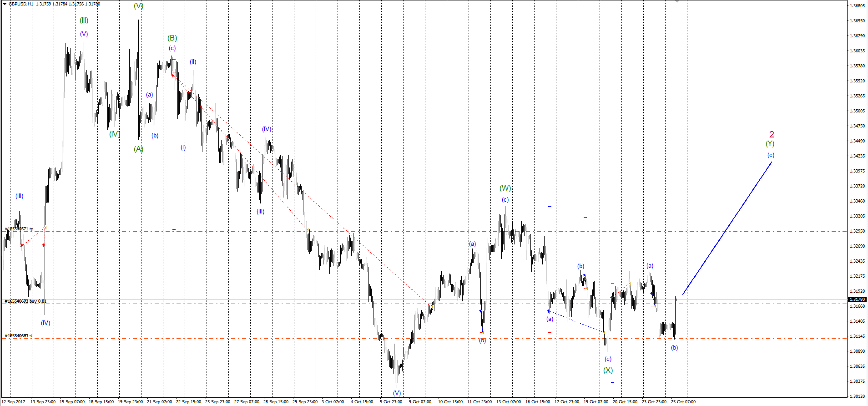The width and height of the screenshot is (868, 406).
Task: Click blue (V) label at October low
Action: point(397,393)
